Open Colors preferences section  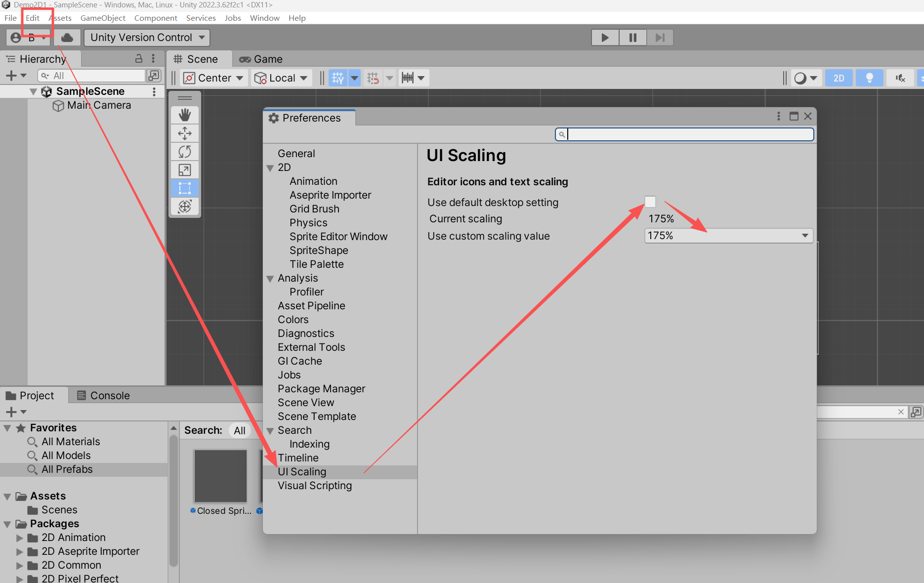pyautogui.click(x=293, y=320)
